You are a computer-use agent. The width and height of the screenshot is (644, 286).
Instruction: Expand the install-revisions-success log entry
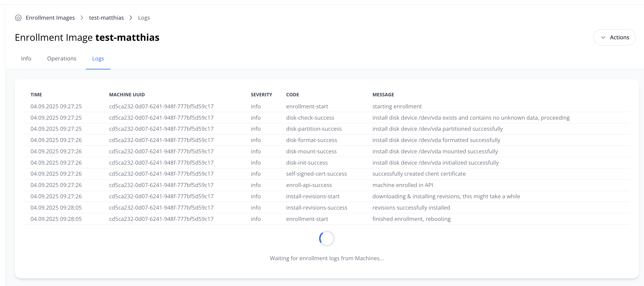[317, 207]
